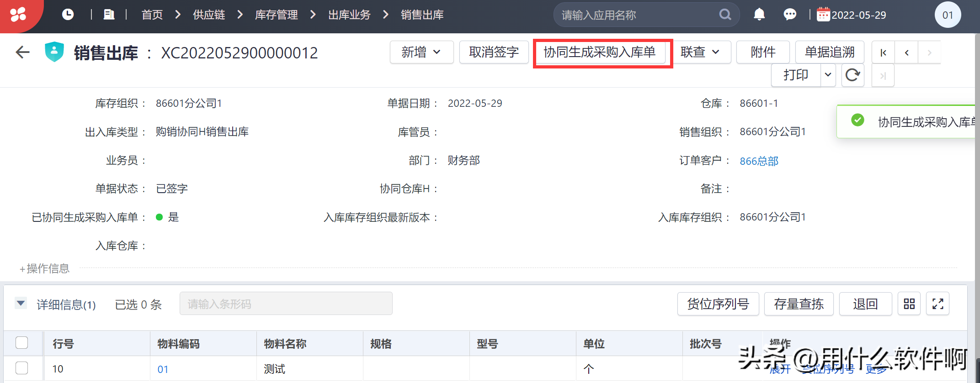The height and width of the screenshot is (383, 980).
Task: Open the chat messages icon
Action: (789, 15)
